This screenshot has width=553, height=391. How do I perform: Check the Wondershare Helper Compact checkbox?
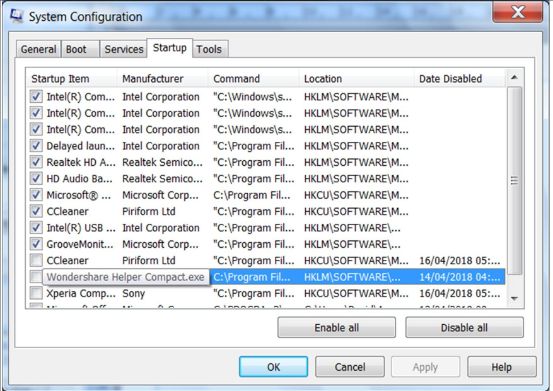(35, 277)
